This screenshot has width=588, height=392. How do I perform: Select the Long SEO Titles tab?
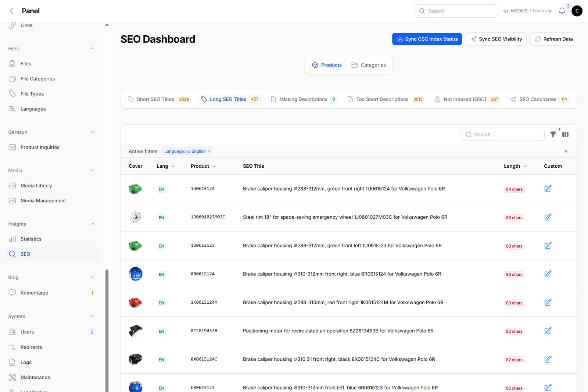[x=230, y=99]
